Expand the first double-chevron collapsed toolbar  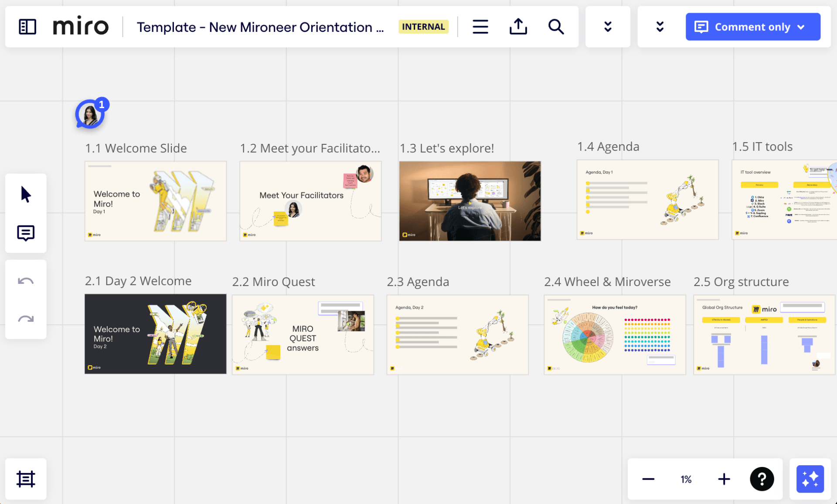[x=608, y=27]
